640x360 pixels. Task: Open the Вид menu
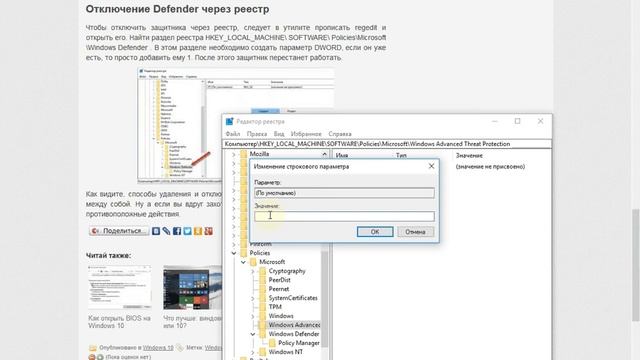pyautogui.click(x=279, y=134)
